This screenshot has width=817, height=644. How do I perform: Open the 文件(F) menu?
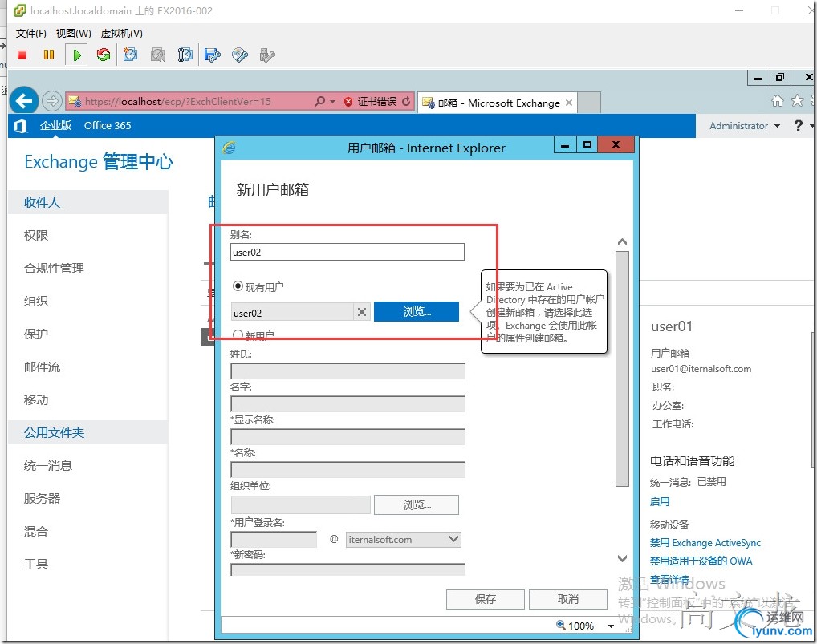point(30,34)
